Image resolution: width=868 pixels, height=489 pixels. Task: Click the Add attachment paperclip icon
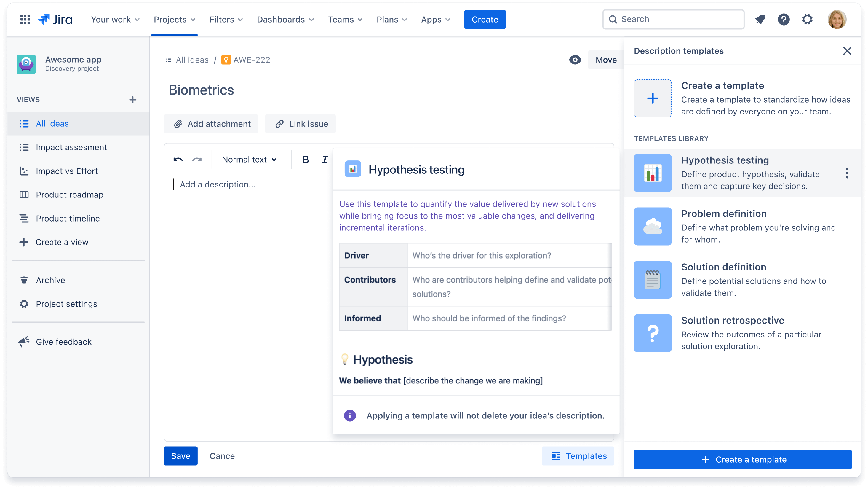(x=178, y=124)
